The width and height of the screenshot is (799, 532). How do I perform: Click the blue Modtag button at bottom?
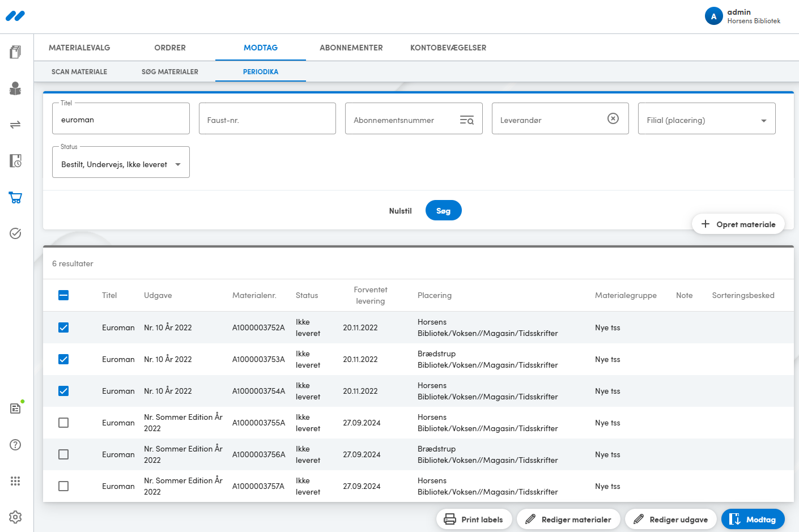[x=753, y=519]
